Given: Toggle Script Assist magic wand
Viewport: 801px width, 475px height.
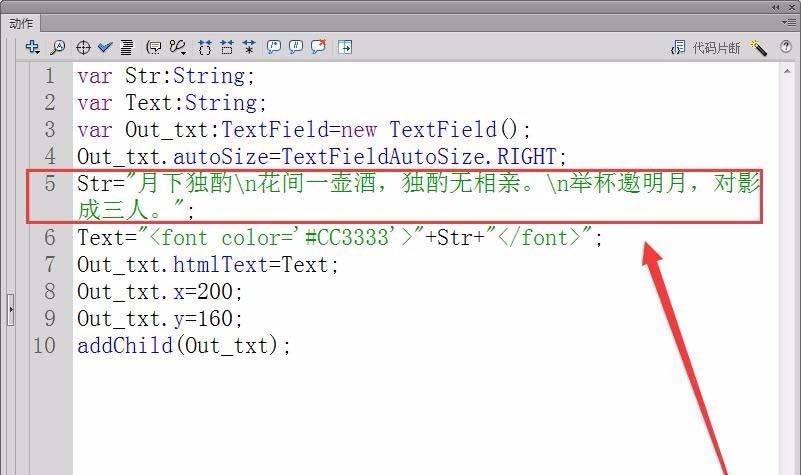Looking at the screenshot, I should 758,48.
